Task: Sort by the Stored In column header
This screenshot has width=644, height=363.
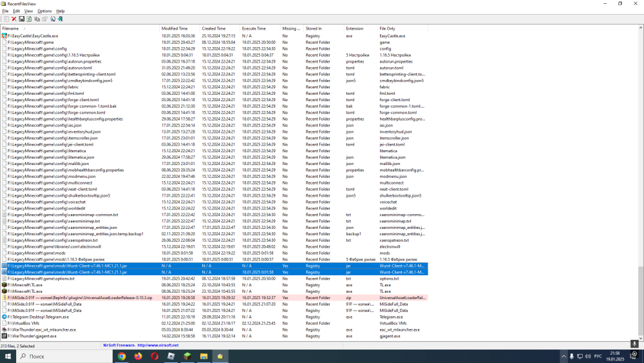Action: pos(324,28)
